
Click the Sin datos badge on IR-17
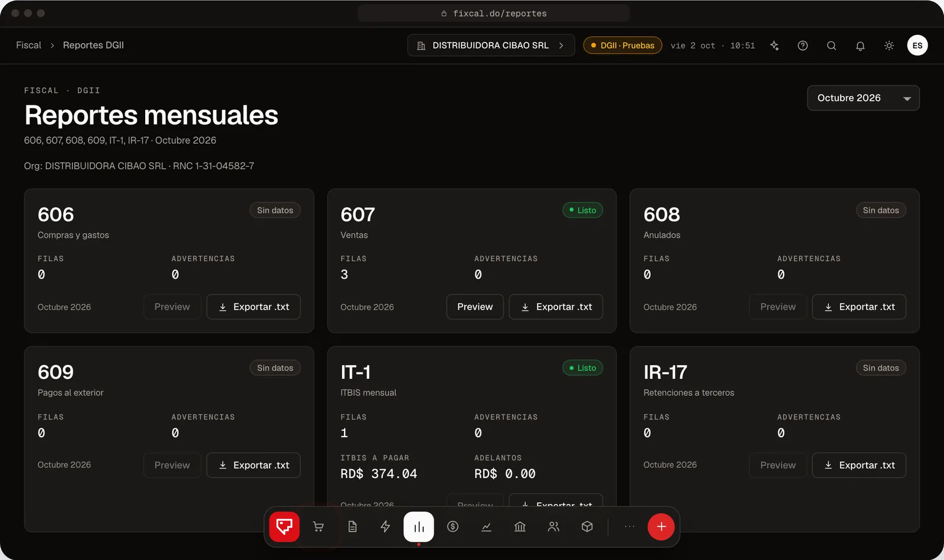coord(881,368)
